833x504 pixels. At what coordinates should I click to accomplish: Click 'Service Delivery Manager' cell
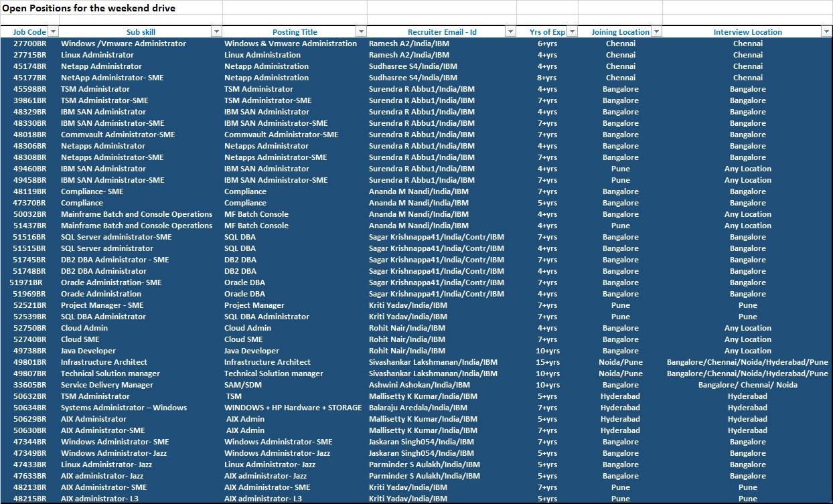(x=106, y=385)
